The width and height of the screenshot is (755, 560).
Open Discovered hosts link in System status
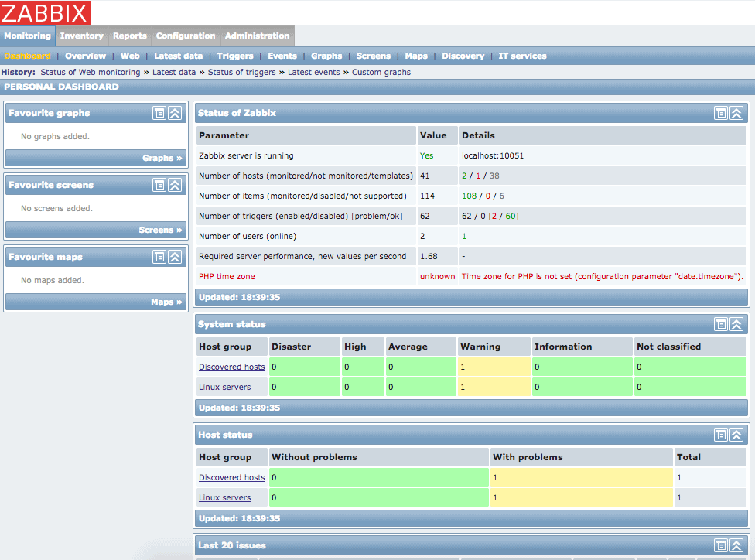coord(231,367)
